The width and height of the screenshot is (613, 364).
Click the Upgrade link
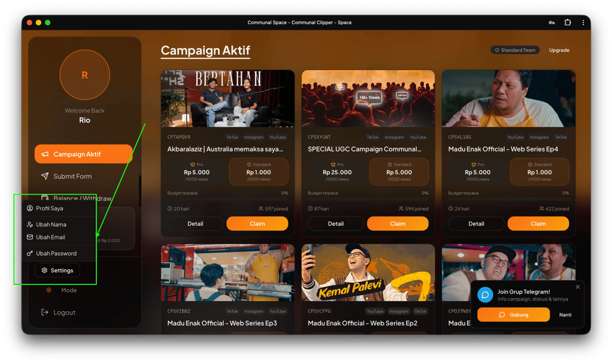point(559,50)
